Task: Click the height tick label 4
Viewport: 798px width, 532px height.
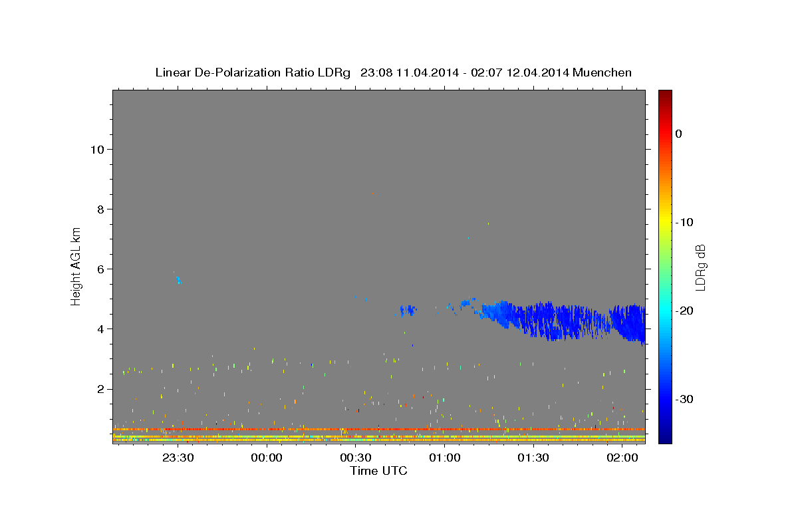Action: coord(100,329)
